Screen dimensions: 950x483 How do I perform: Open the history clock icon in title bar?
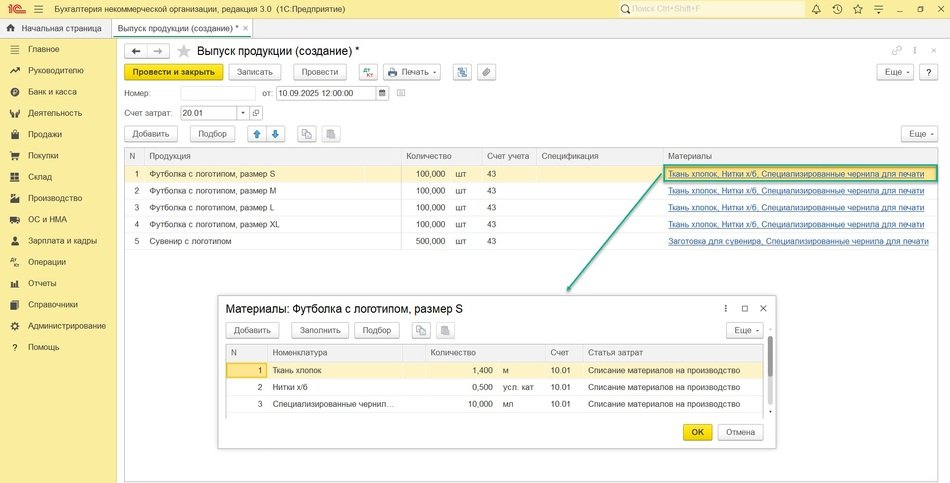coord(837,9)
